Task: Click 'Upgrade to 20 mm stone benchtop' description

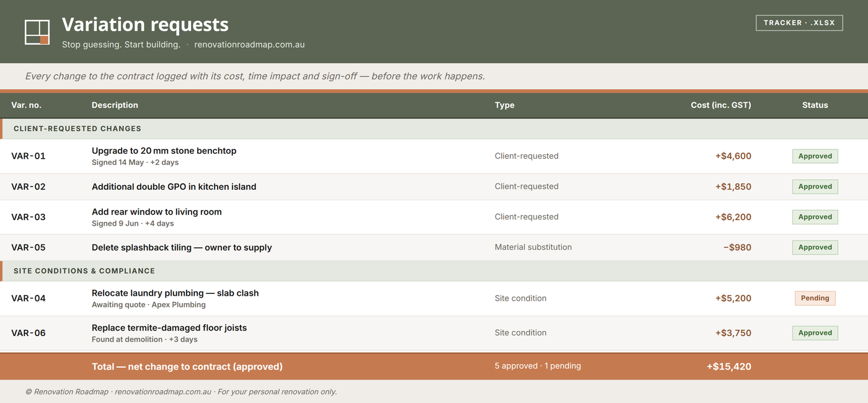Action: [164, 151]
